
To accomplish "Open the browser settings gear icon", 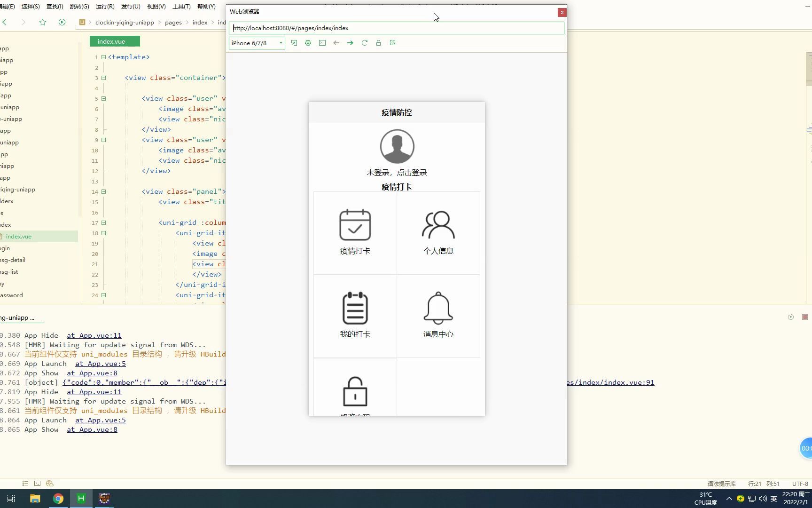I will tap(308, 43).
